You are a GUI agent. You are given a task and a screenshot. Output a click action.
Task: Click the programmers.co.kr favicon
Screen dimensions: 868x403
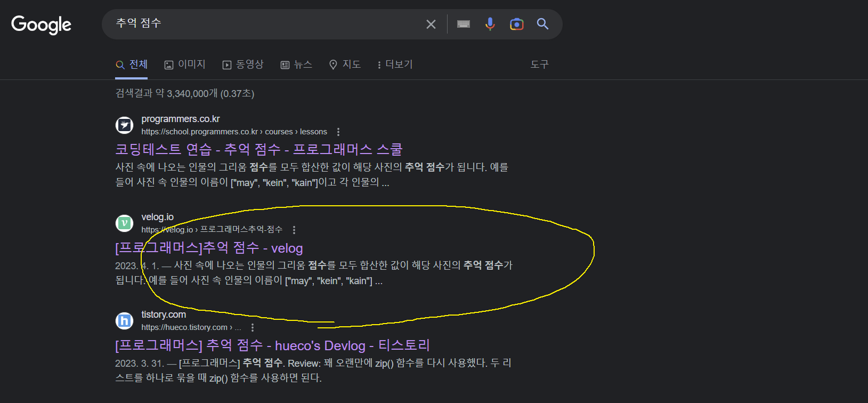[124, 125]
